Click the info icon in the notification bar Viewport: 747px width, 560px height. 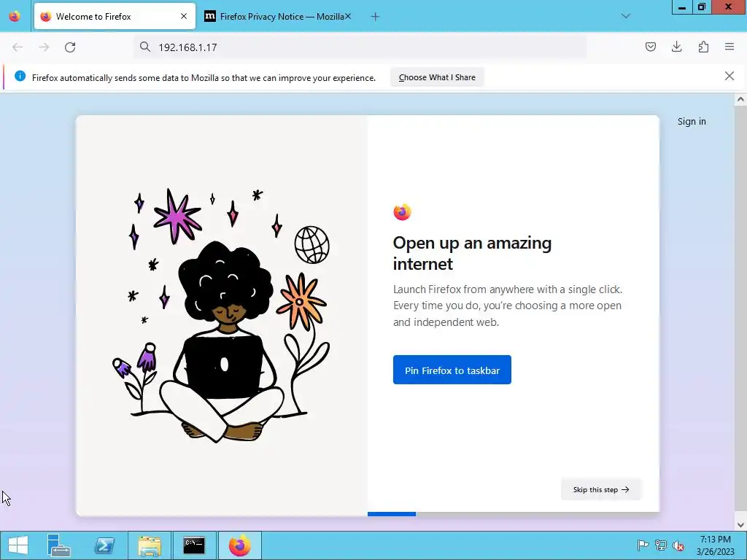20,76
